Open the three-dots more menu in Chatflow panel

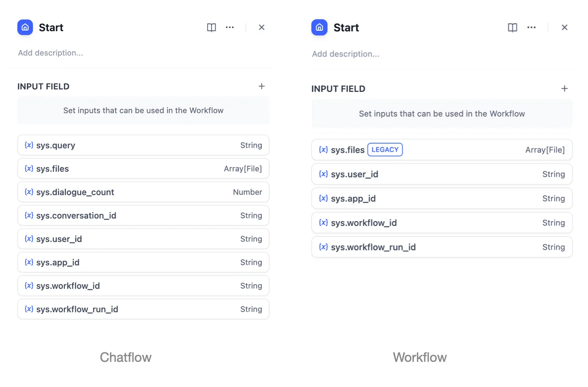point(230,27)
